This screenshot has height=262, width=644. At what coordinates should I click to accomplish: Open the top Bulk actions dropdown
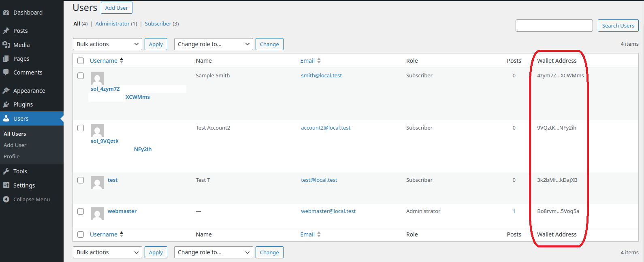[107, 44]
